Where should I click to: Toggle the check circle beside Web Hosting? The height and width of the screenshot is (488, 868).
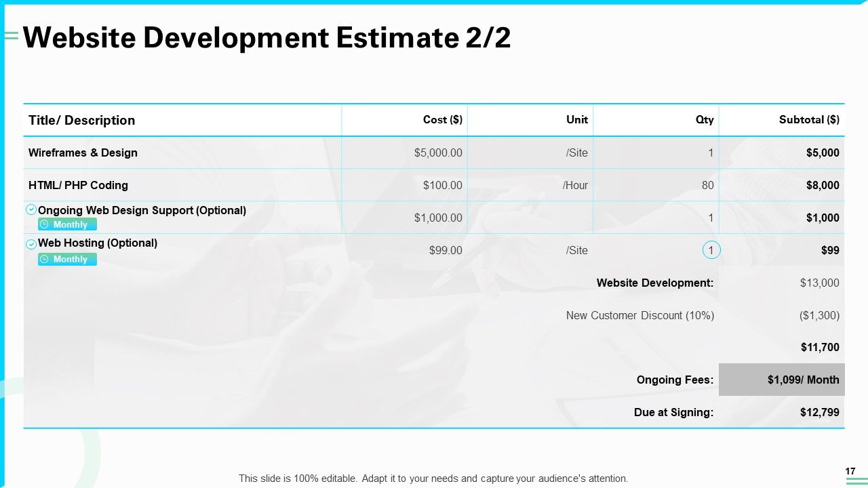pyautogui.click(x=31, y=244)
